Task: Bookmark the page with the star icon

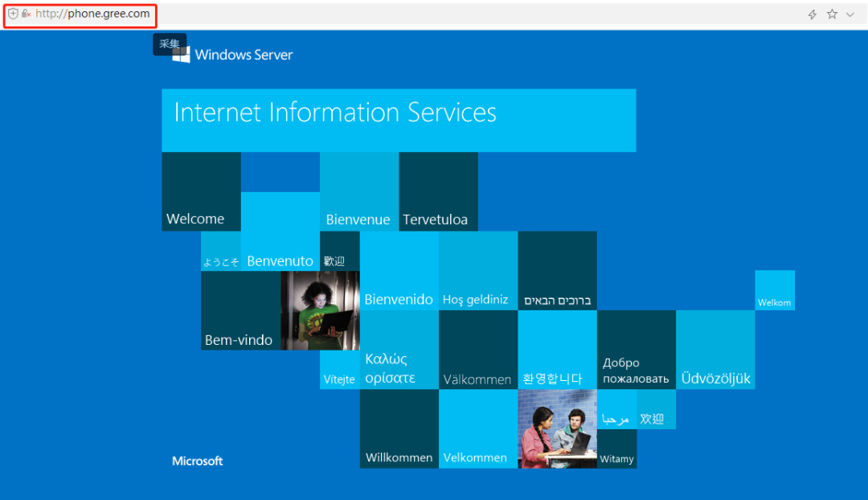Action: click(x=832, y=14)
